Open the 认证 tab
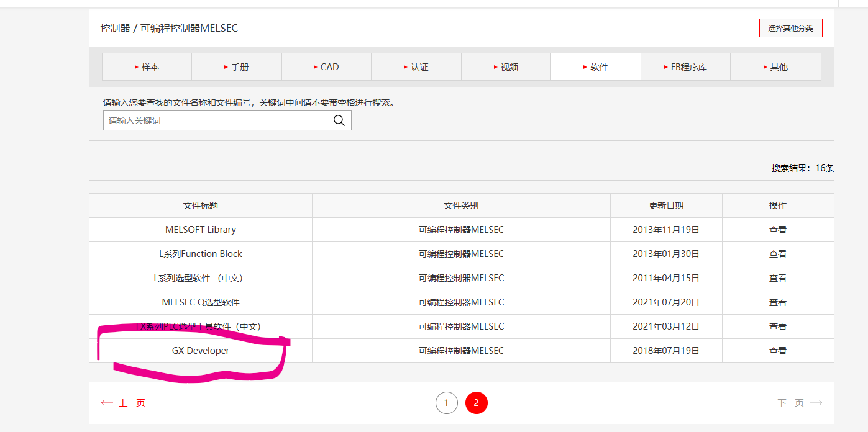868x432 pixels. (416, 67)
